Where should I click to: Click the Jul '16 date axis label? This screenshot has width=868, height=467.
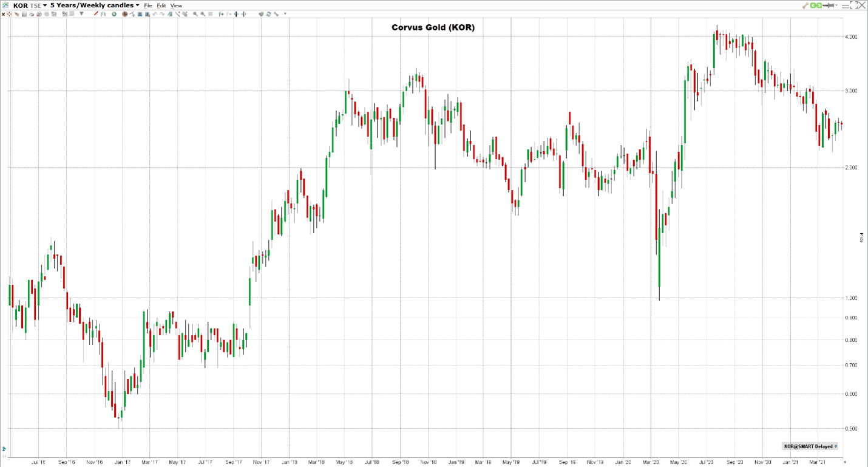[38, 462]
